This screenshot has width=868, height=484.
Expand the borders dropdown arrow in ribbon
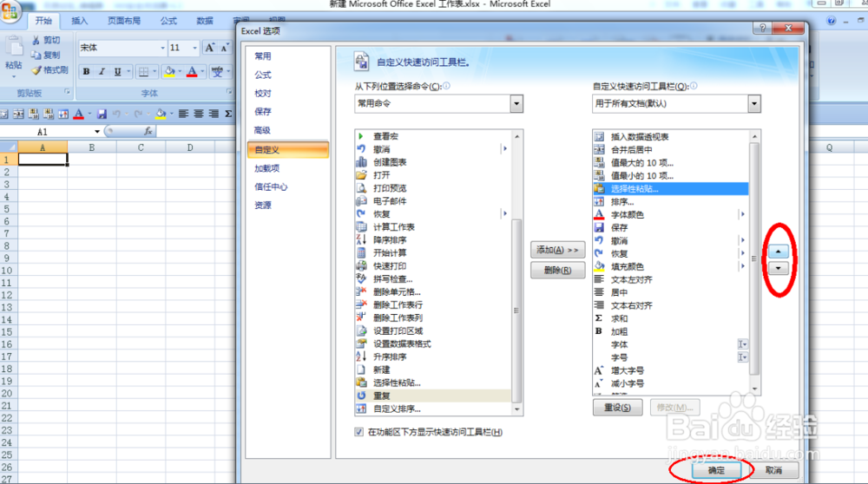click(x=155, y=71)
